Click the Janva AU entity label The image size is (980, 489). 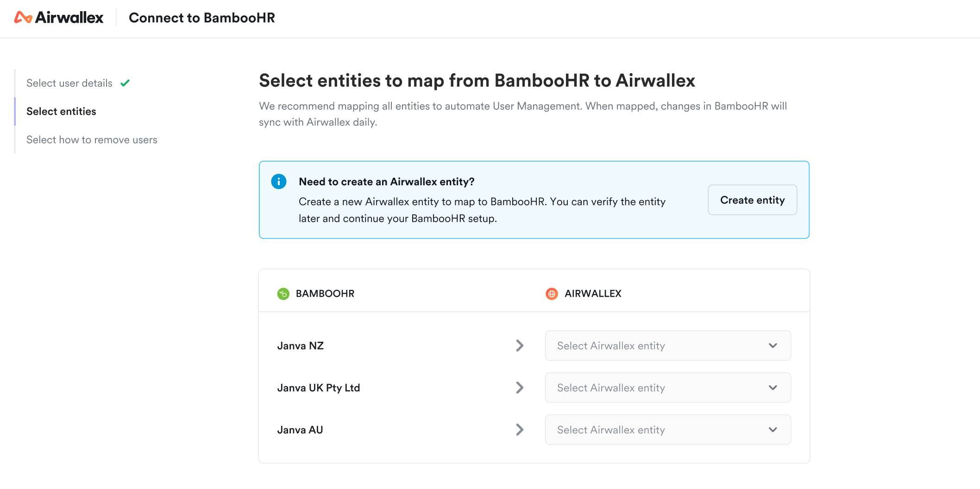(300, 430)
